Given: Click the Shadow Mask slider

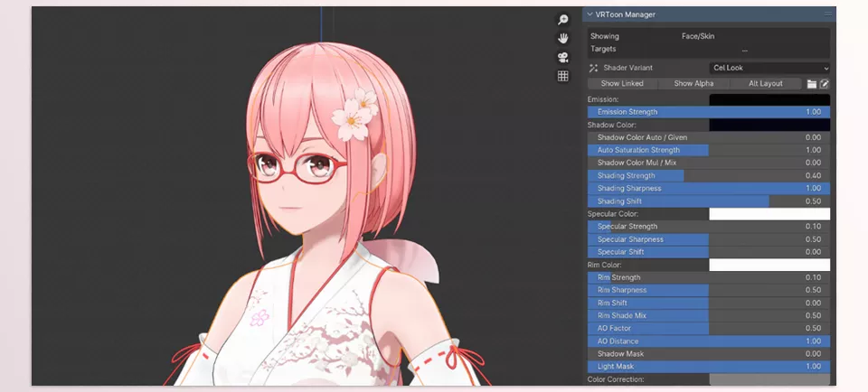Looking at the screenshot, I should point(709,354).
